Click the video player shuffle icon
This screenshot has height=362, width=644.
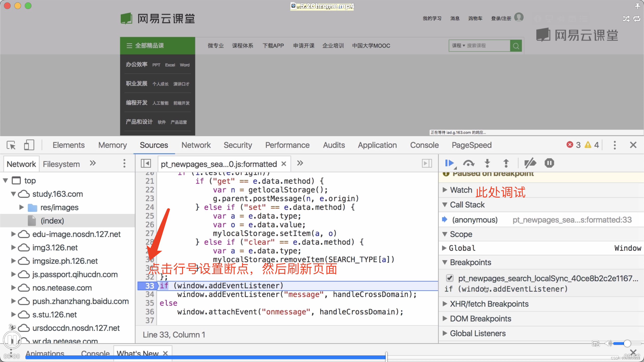click(x=626, y=19)
